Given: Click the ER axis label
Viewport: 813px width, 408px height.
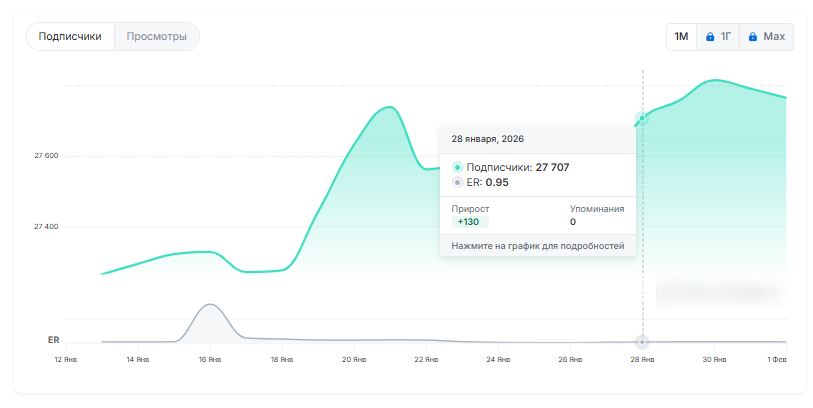Looking at the screenshot, I should tap(53, 340).
